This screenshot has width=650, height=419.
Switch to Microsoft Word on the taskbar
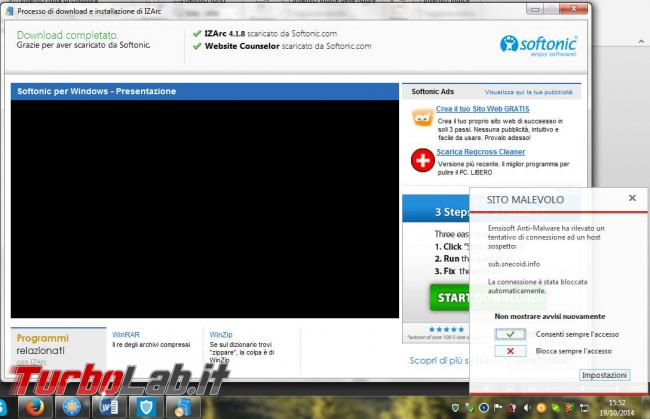[x=109, y=407]
